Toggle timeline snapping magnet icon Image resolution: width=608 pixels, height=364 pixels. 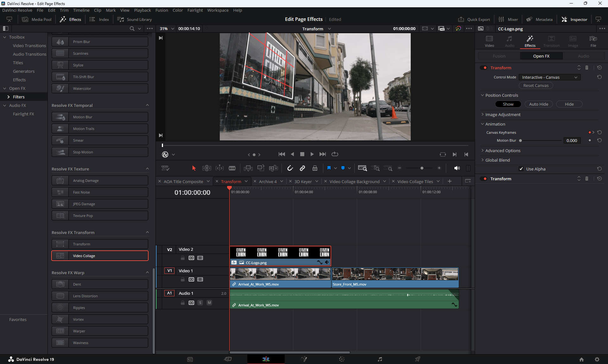290,168
